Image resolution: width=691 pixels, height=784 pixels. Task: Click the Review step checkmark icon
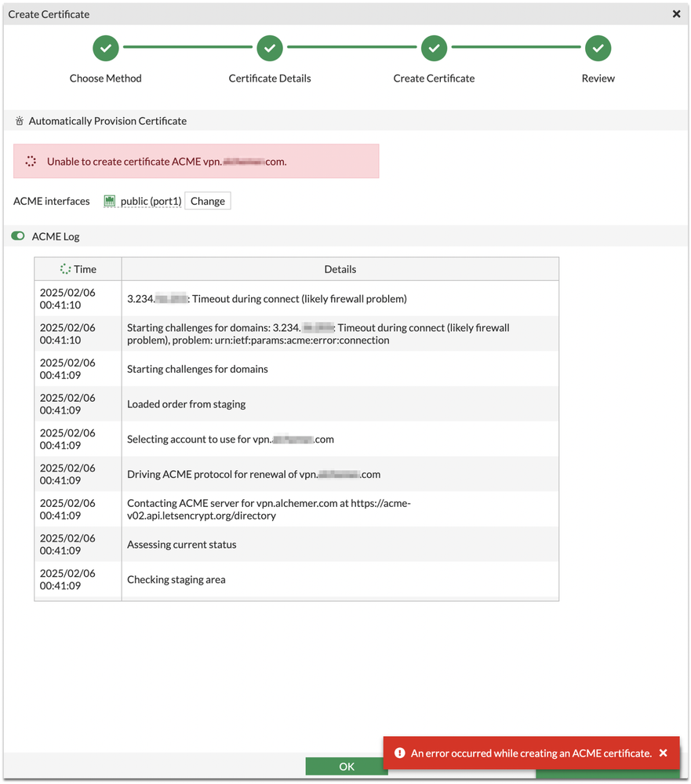(598, 48)
